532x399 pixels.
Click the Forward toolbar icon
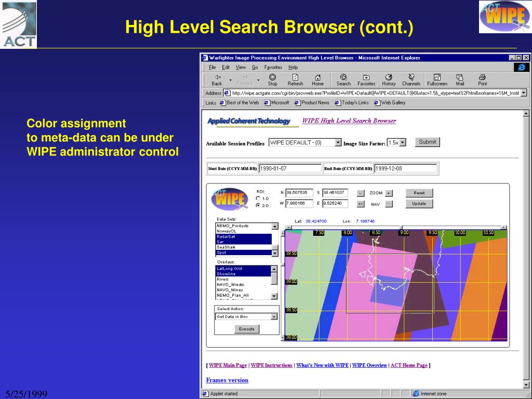[x=245, y=80]
